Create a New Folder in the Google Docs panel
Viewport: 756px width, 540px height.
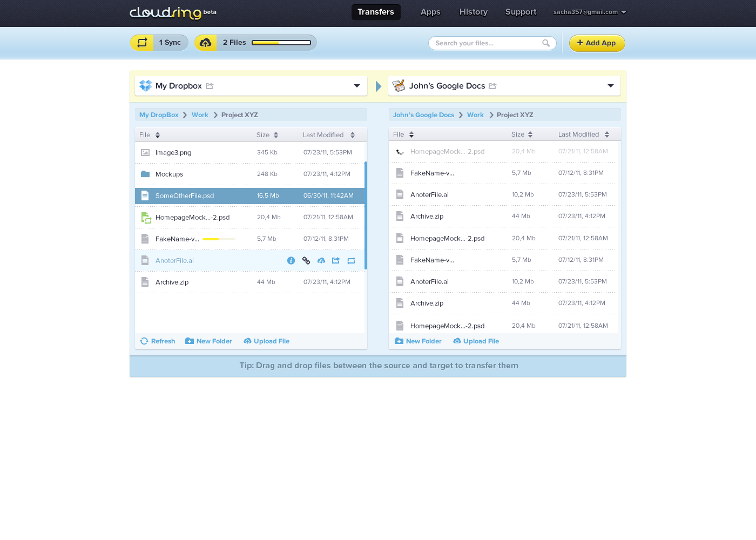[418, 341]
